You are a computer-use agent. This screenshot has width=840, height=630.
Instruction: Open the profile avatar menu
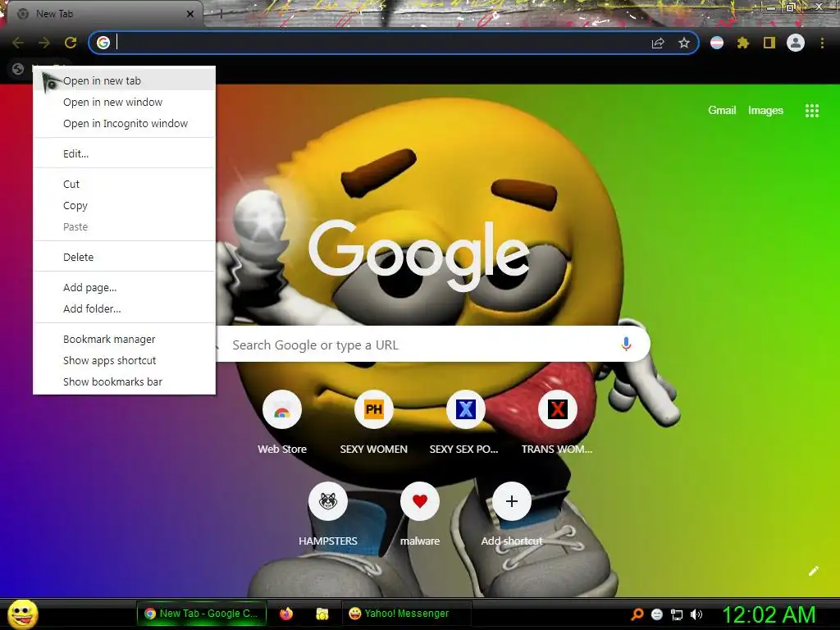tap(796, 43)
